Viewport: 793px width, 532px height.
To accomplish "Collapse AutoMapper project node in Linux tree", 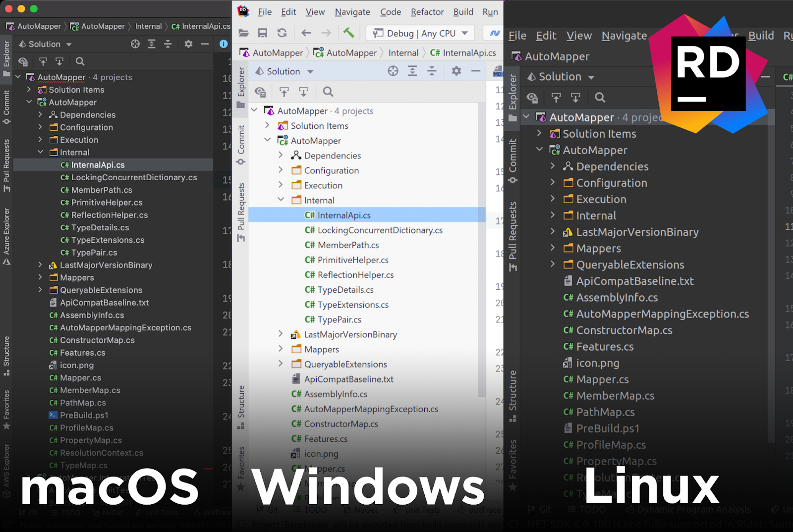I will [539, 150].
